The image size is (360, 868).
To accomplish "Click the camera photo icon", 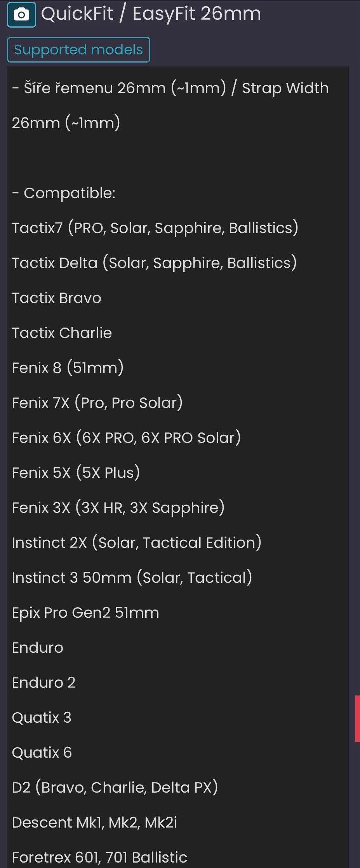I will click(x=21, y=15).
